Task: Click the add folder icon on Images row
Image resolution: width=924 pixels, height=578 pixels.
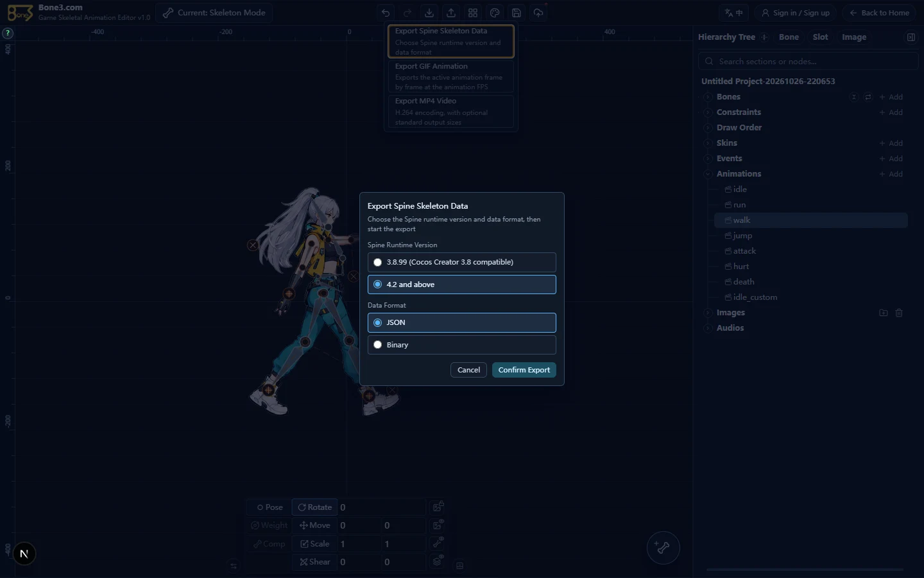Action: pyautogui.click(x=884, y=313)
